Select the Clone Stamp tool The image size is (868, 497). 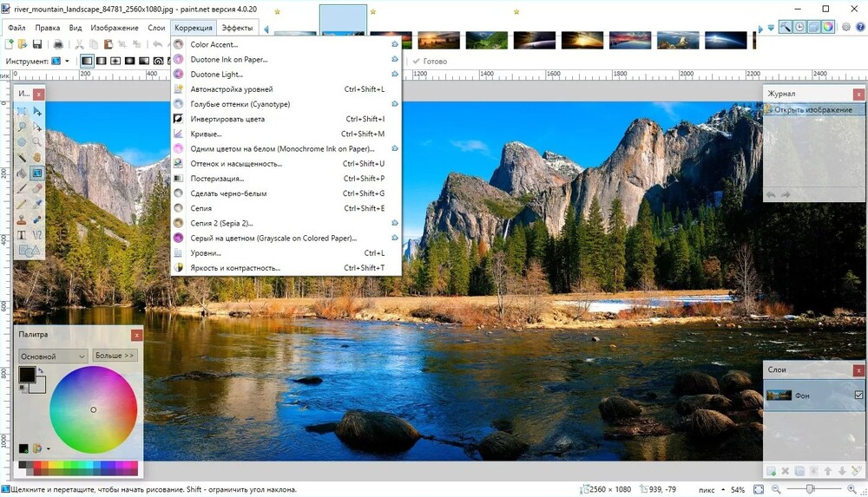click(22, 219)
